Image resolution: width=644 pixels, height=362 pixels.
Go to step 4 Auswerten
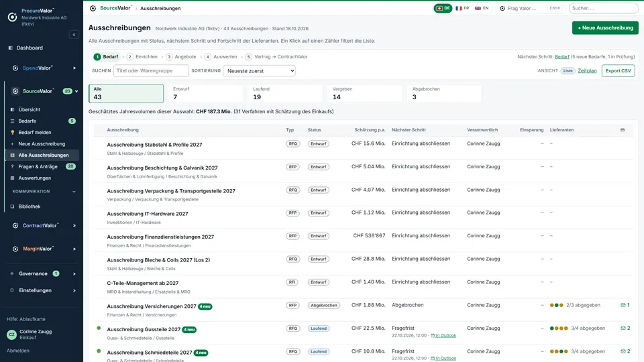(221, 56)
